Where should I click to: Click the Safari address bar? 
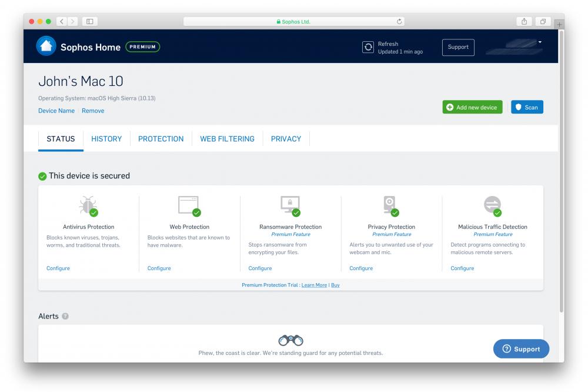point(293,21)
